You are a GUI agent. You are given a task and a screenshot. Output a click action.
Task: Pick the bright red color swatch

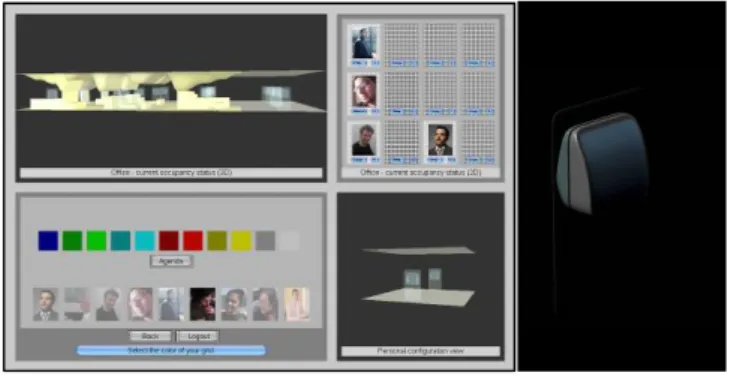coord(193,241)
